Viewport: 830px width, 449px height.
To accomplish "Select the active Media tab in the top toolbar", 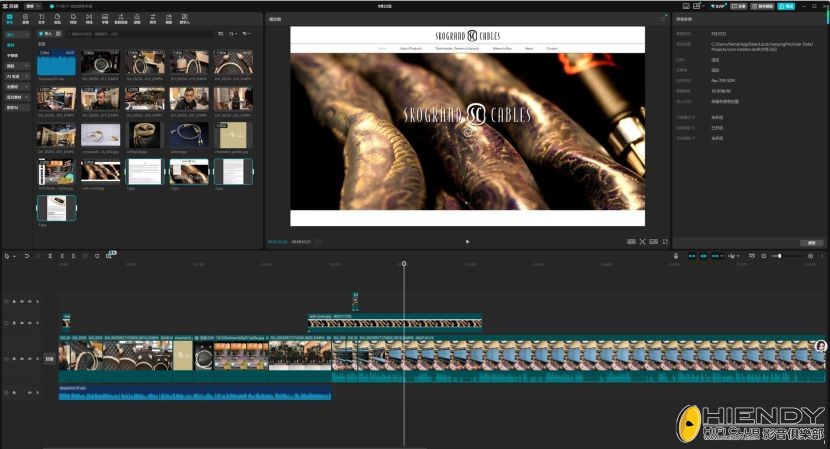I will [9, 19].
